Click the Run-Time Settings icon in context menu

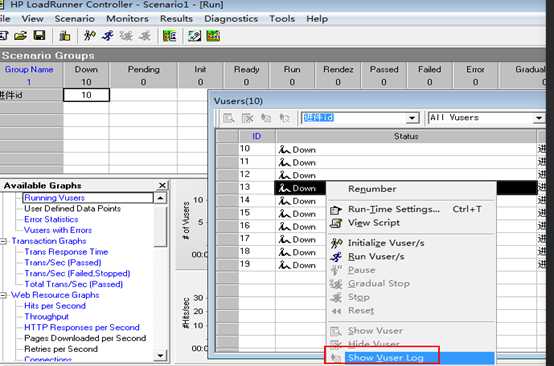coord(336,210)
